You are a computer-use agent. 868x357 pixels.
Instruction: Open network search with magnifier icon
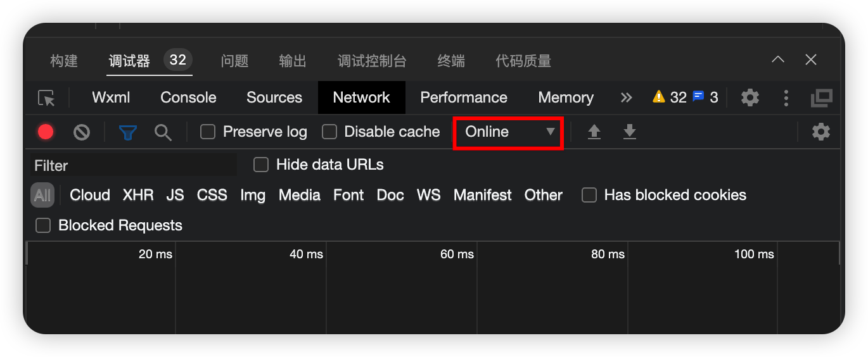coord(163,132)
